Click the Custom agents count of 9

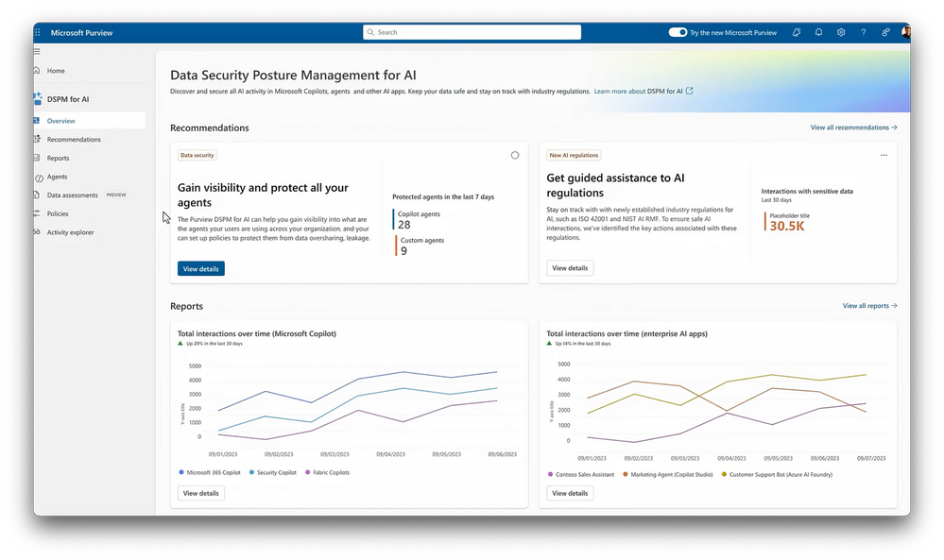tap(403, 251)
